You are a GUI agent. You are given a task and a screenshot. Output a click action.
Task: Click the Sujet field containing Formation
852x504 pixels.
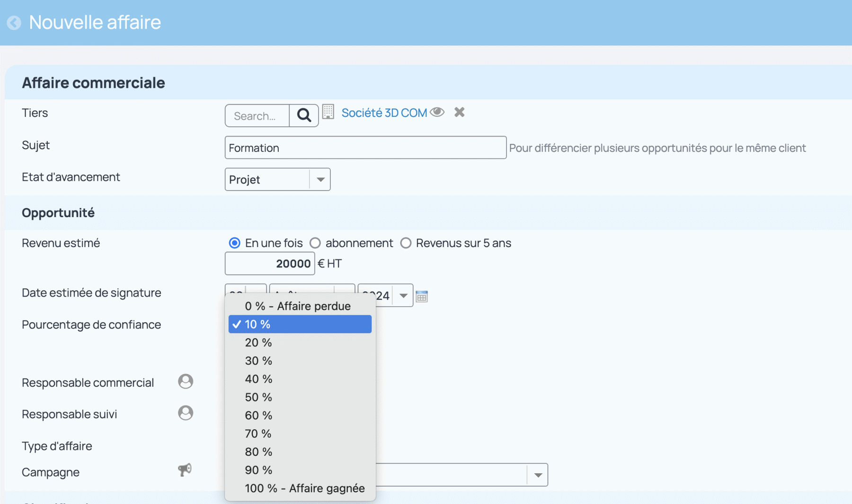click(x=365, y=148)
